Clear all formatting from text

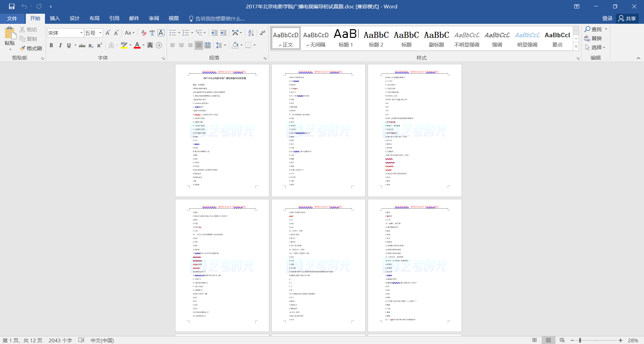point(144,33)
